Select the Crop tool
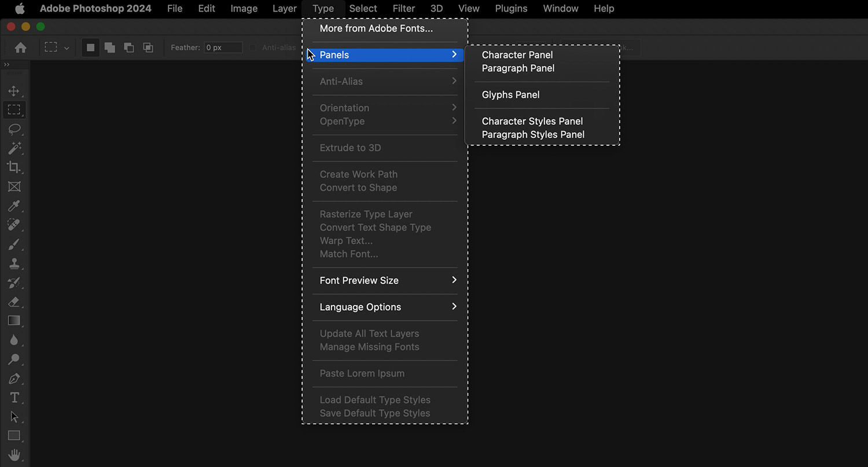Viewport: 868px width, 467px height. tap(14, 167)
